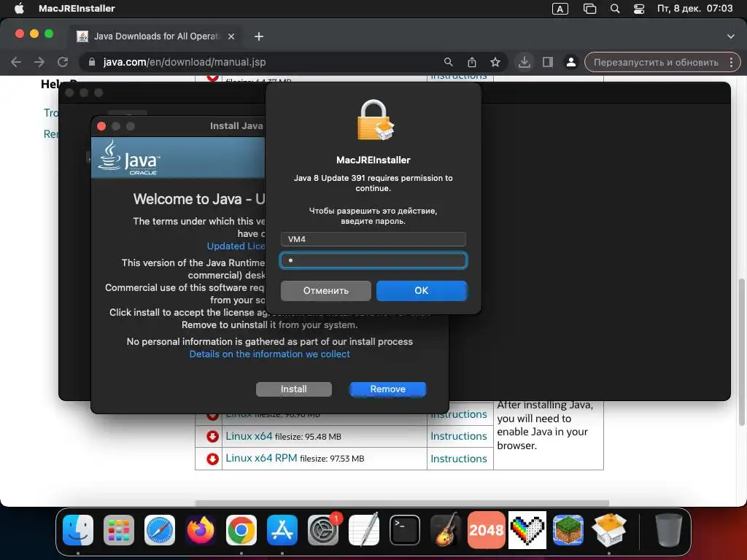
Task: Open System Settings from the Dock
Action: click(323, 529)
